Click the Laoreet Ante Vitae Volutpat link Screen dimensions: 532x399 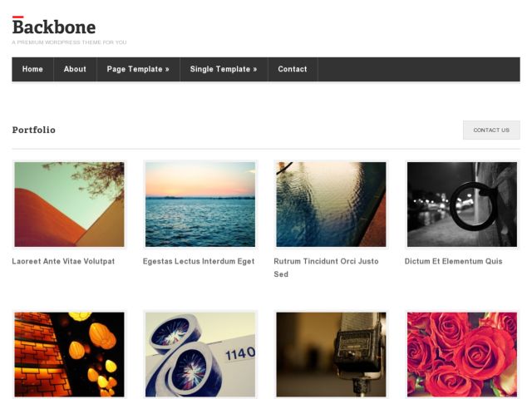[x=63, y=261]
